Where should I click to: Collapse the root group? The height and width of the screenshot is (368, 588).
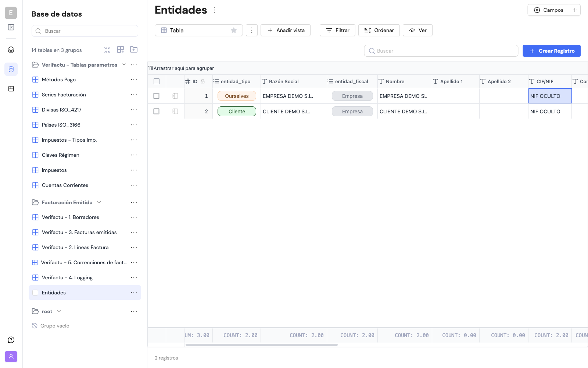pyautogui.click(x=59, y=311)
